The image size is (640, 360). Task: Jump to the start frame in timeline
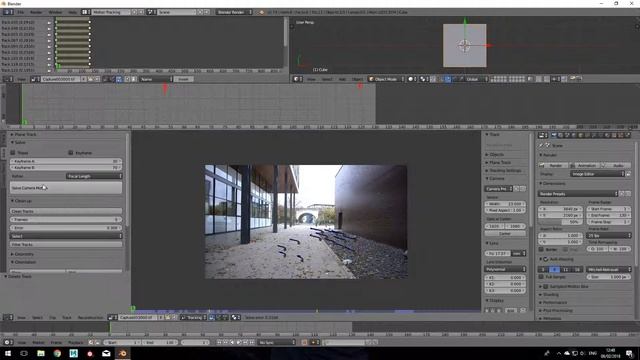219,342
